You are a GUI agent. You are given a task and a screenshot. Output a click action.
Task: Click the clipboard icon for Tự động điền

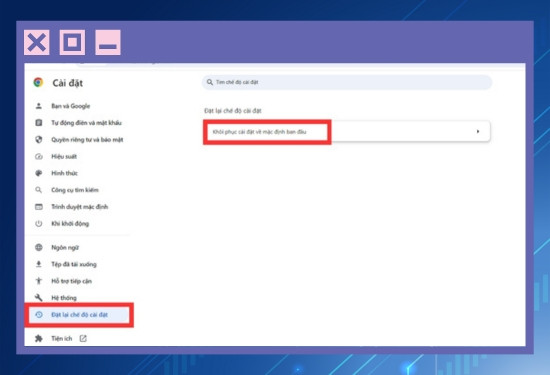(x=39, y=123)
